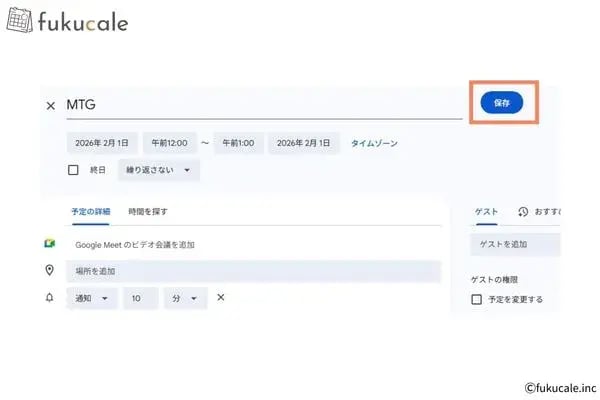Select the 予定の詳細 tab
The image size is (600, 400).
(x=90, y=212)
